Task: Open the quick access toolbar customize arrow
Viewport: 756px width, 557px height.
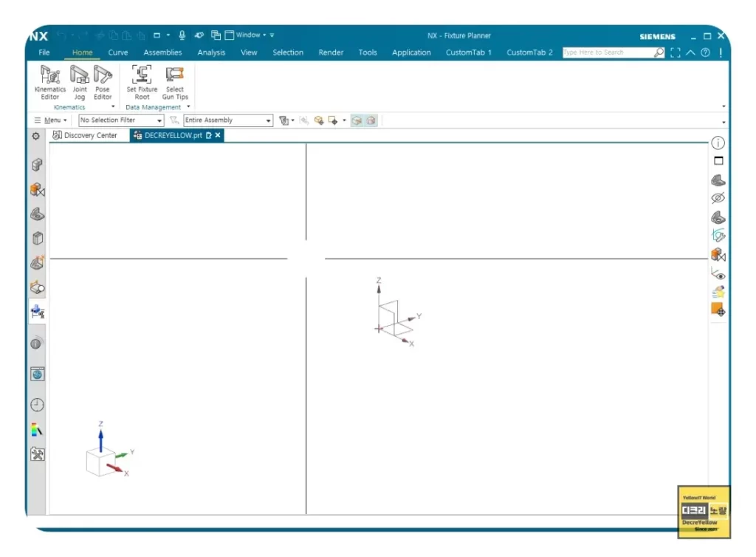Action: (272, 35)
